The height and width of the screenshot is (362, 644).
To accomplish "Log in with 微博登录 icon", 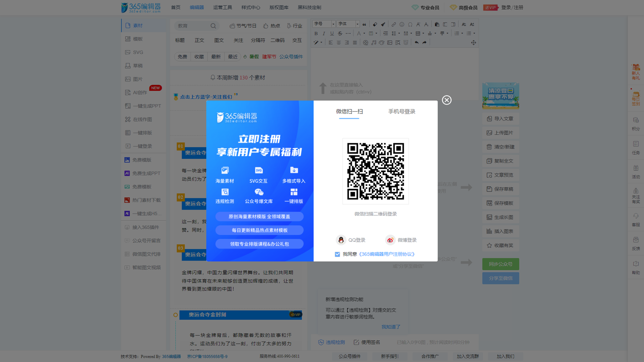I will (390, 240).
